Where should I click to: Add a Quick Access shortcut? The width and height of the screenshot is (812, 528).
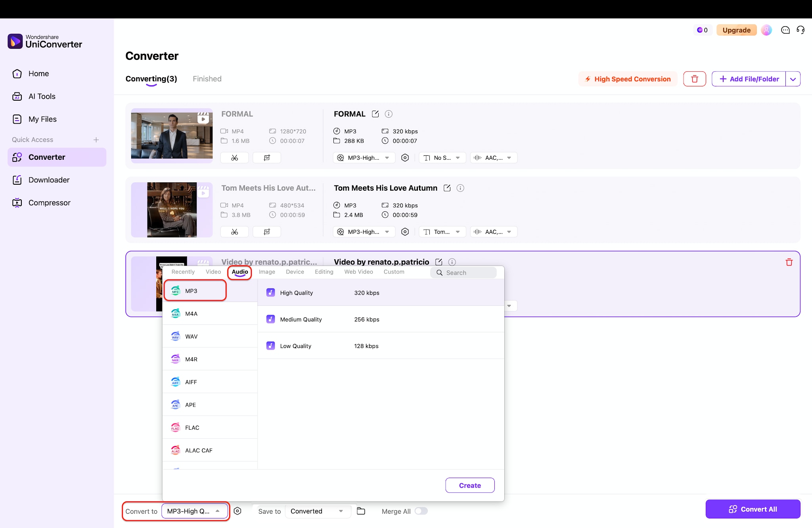96,140
